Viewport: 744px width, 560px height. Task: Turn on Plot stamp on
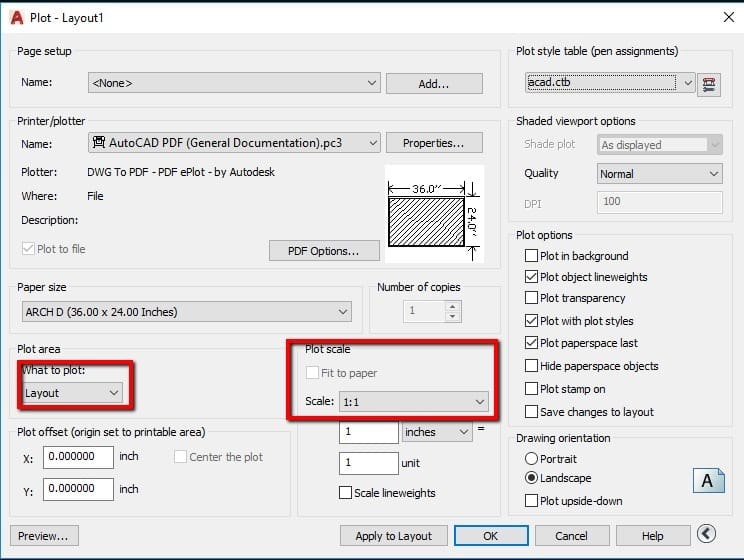click(x=531, y=389)
